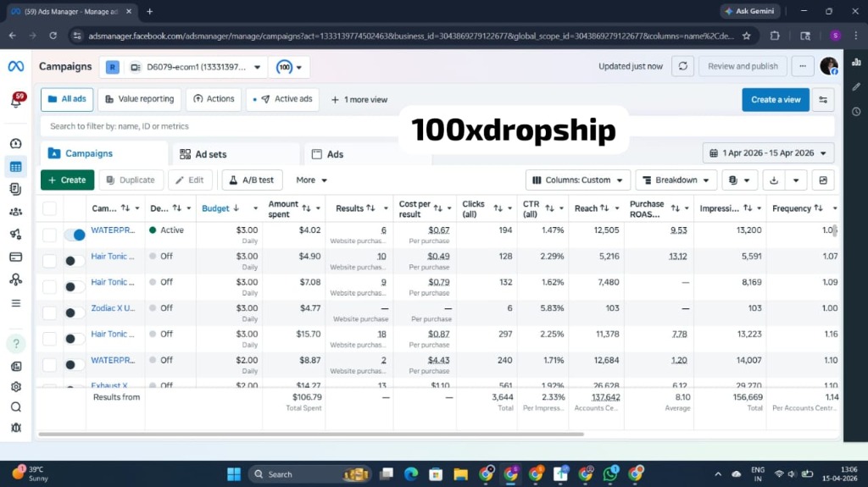Open Audiences people icon in sidebar
The height and width of the screenshot is (487, 868).
tap(15, 212)
